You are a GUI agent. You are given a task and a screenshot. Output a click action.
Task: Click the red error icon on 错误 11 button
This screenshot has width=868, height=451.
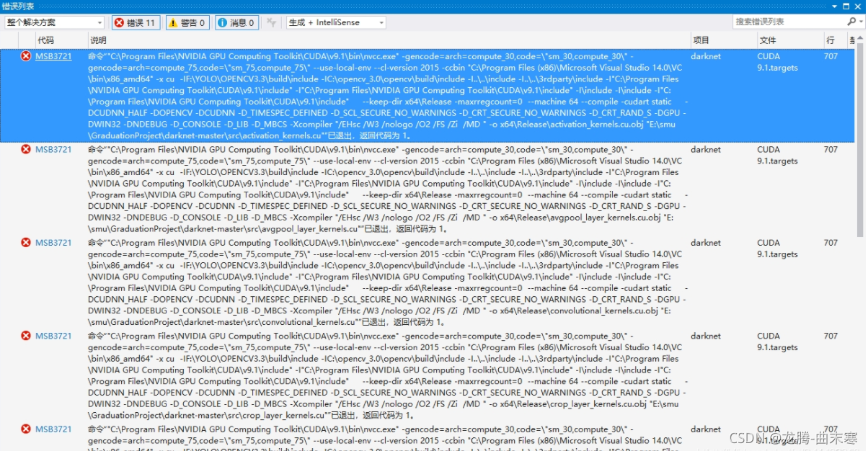[119, 22]
